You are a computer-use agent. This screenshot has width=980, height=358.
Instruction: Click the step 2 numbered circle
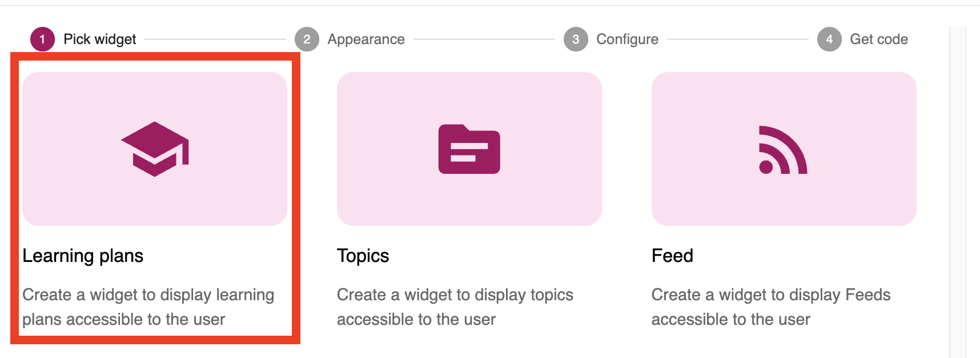pos(307,39)
